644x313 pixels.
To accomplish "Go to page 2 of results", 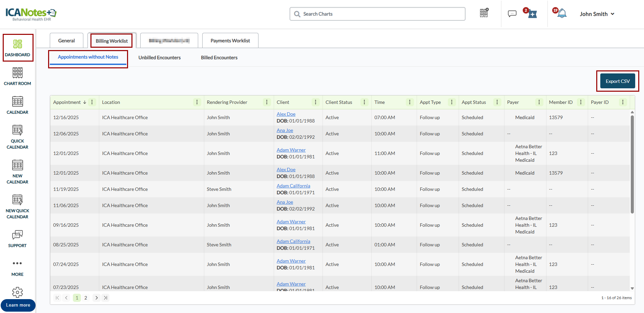I will (x=86, y=298).
